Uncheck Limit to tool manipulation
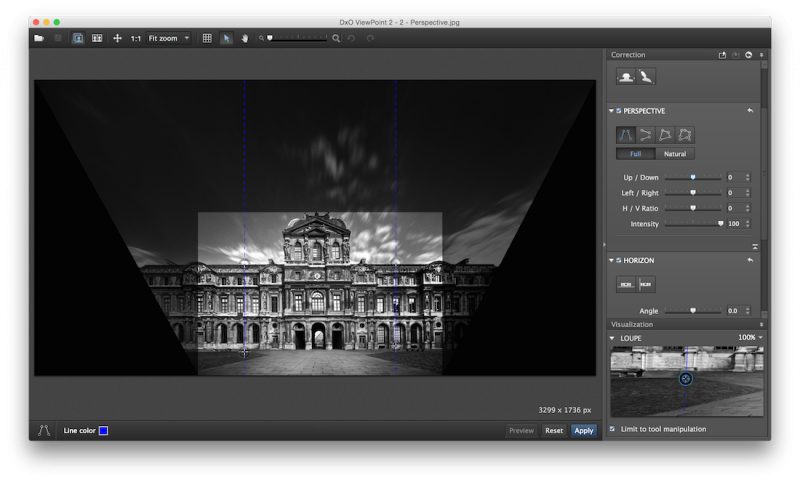Image resolution: width=800 pixels, height=482 pixels. 613,429
